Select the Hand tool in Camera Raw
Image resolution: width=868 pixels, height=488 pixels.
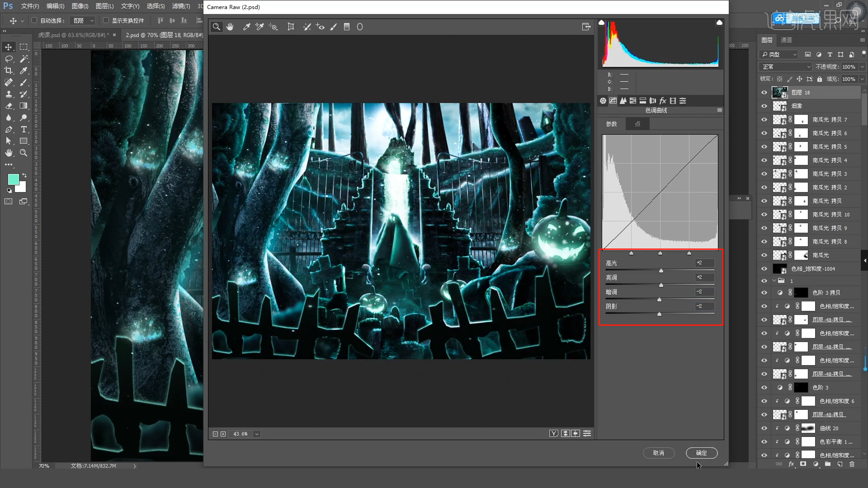(x=230, y=27)
